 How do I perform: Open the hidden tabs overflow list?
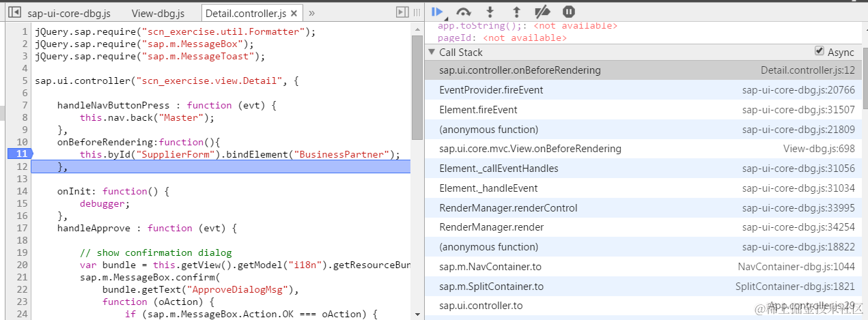(312, 13)
